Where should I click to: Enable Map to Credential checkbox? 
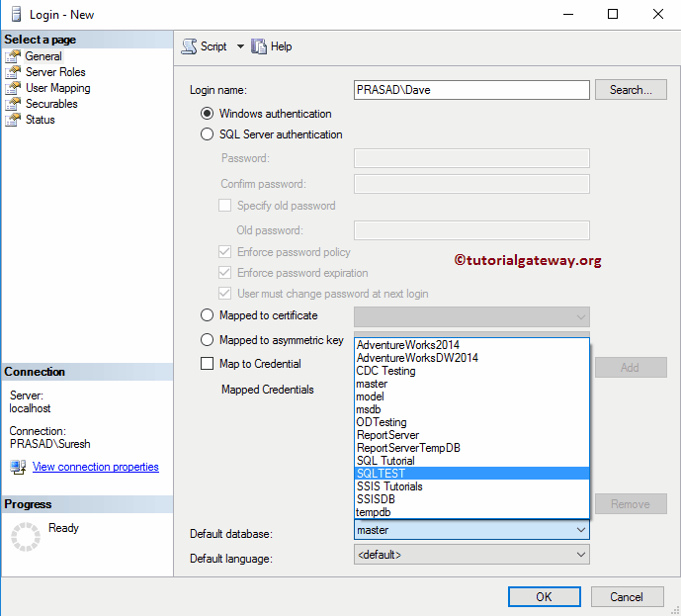[207, 364]
